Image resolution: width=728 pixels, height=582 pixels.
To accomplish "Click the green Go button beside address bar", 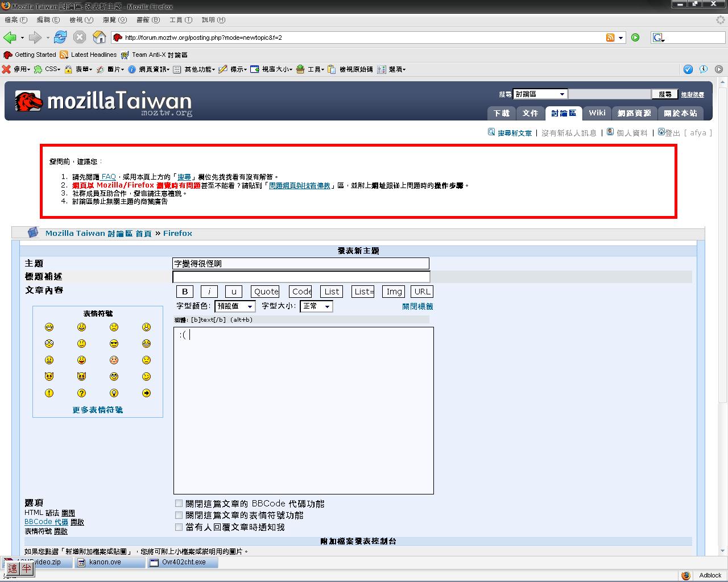I will [635, 38].
